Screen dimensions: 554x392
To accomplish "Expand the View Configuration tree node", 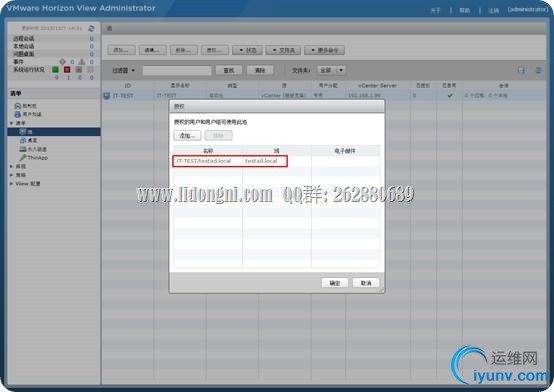I will click(x=12, y=184).
